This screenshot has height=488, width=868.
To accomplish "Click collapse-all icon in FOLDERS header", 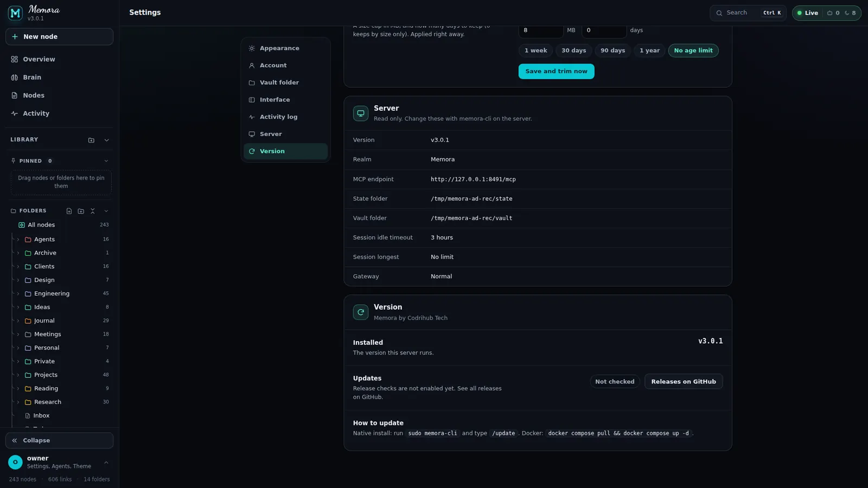I will (93, 211).
